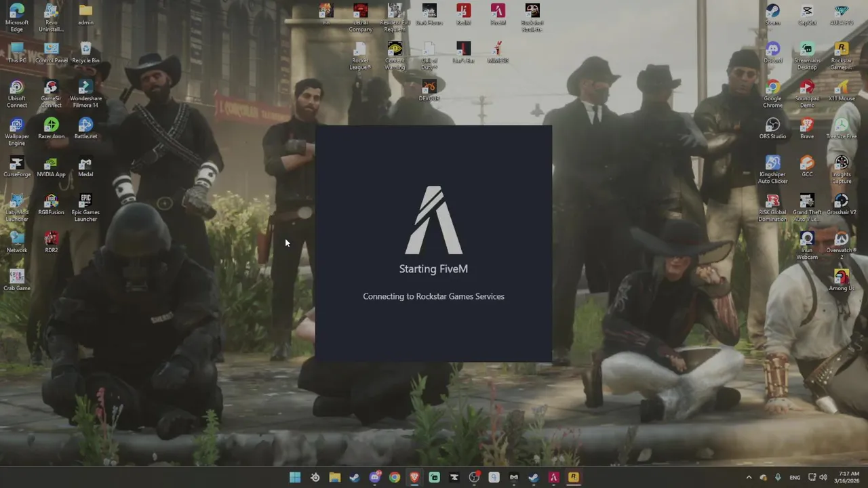The width and height of the screenshot is (868, 488).
Task: Click the 'Connecting to Rockstar Games Services' text
Action: (x=433, y=296)
